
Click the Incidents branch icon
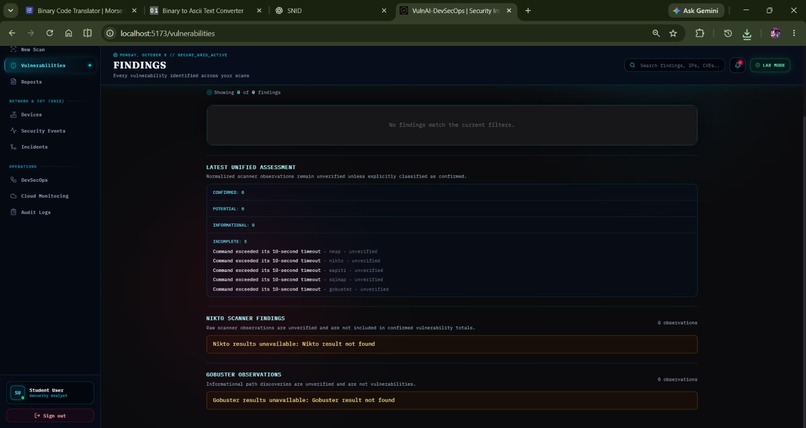13,147
